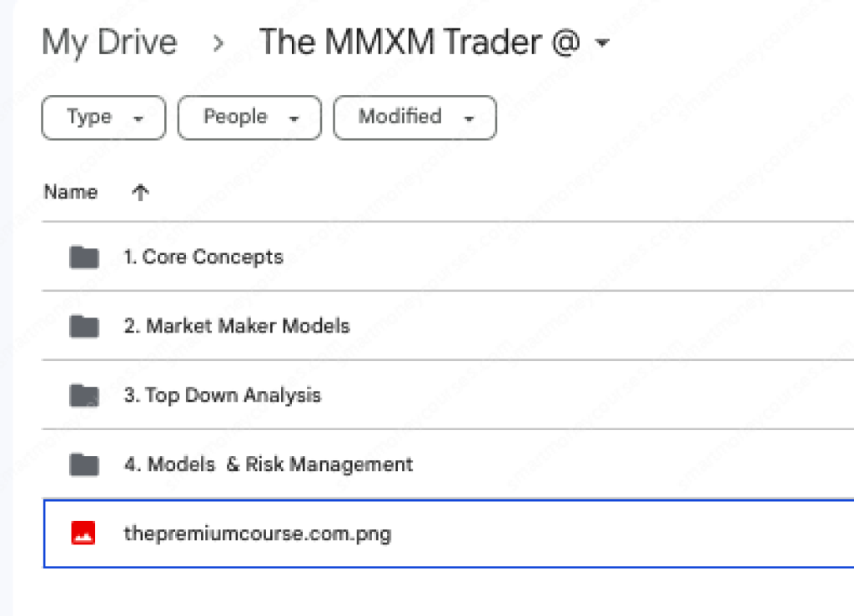Viewport: 854px width, 616px height.
Task: Click the breadcrumb chevron after My Drive
Action: click(219, 43)
